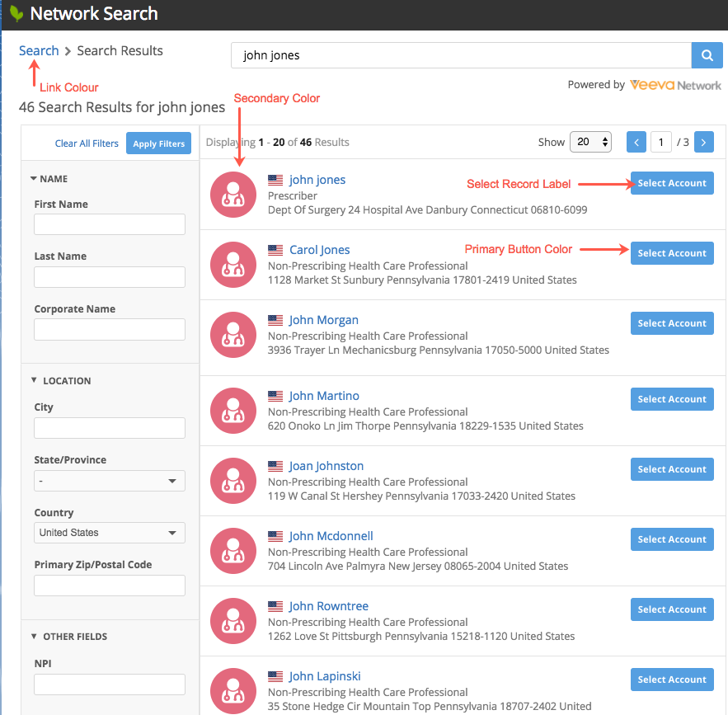The image size is (728, 715).
Task: Click the Clear All Filters link
Action: [87, 143]
